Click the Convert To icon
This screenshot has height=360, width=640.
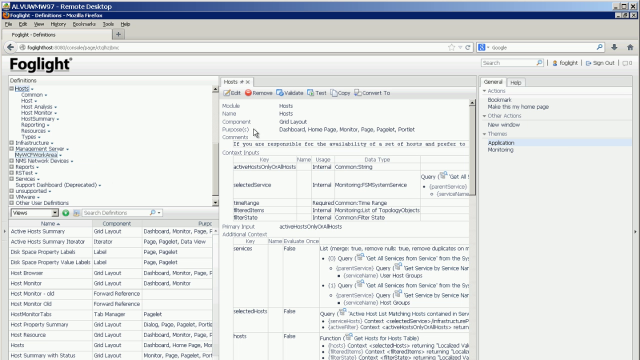point(358,93)
